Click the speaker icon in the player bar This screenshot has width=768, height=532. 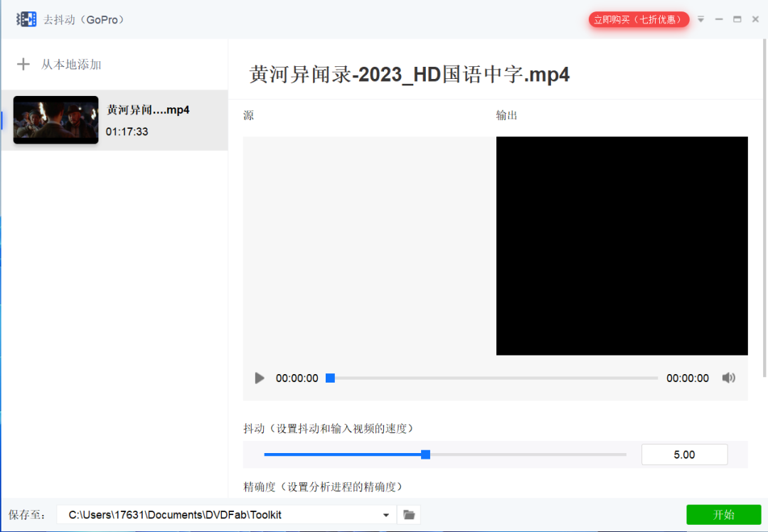(x=728, y=378)
